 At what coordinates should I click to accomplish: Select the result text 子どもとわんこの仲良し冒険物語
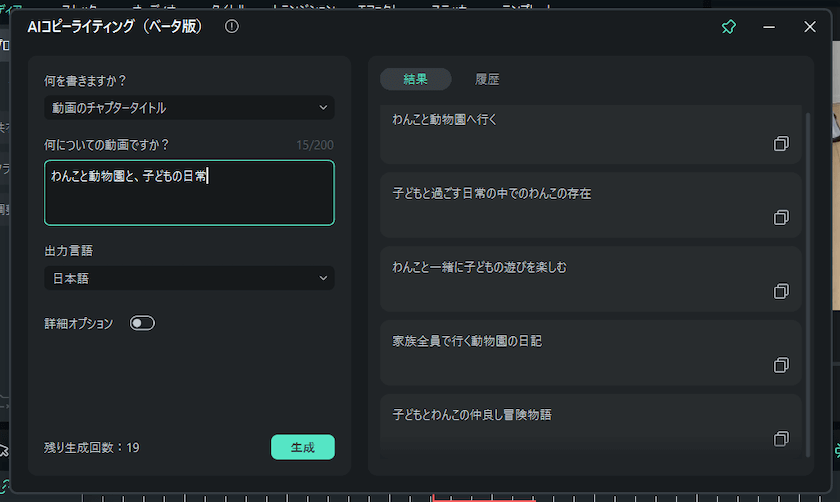[x=472, y=414]
